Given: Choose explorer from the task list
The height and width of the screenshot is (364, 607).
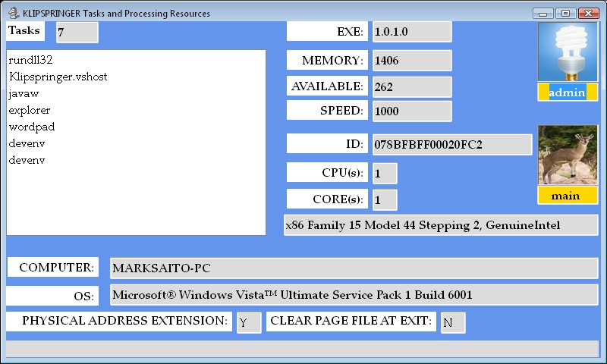Looking at the screenshot, I should (x=30, y=110).
